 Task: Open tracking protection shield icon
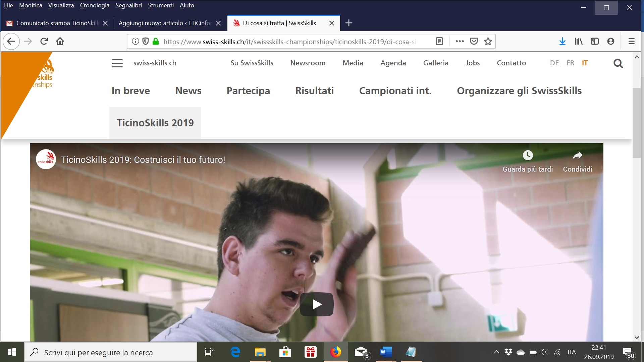point(146,41)
